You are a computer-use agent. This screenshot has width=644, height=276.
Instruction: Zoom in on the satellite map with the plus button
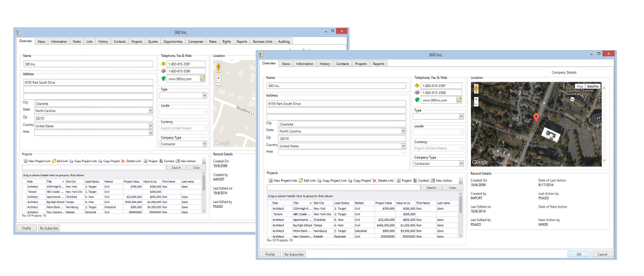[x=476, y=99]
